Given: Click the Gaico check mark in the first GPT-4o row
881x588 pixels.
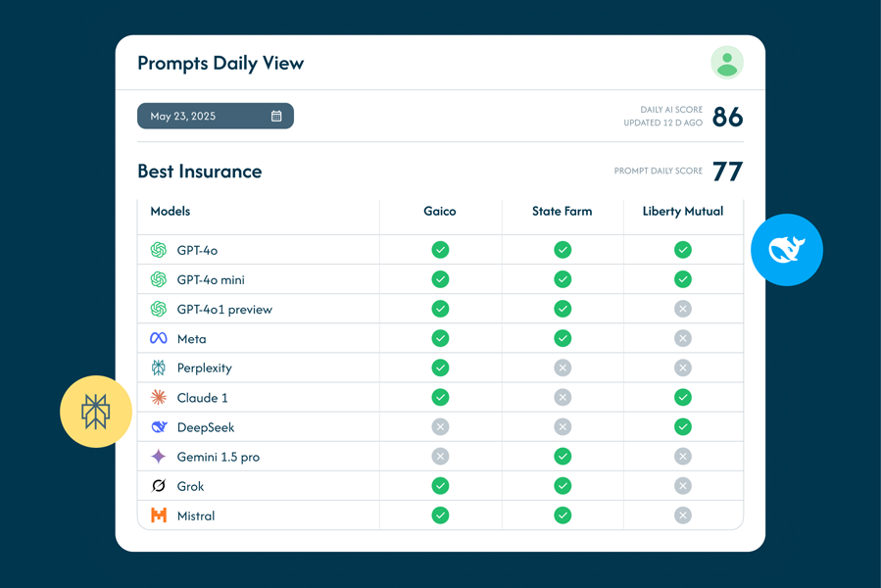Looking at the screenshot, I should pos(441,250).
